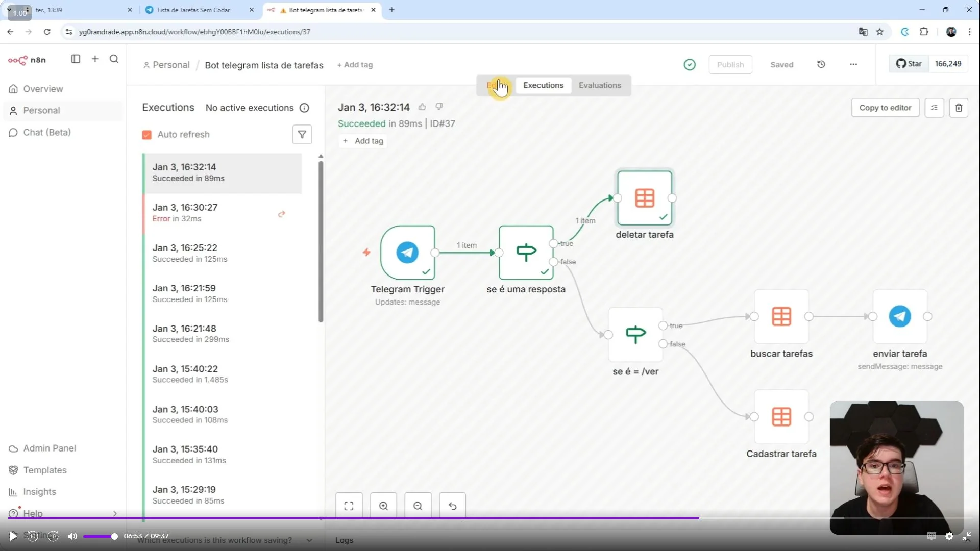The height and width of the screenshot is (551, 980).
Task: Toggle the n8n sidebar collapse icon
Action: (76, 59)
